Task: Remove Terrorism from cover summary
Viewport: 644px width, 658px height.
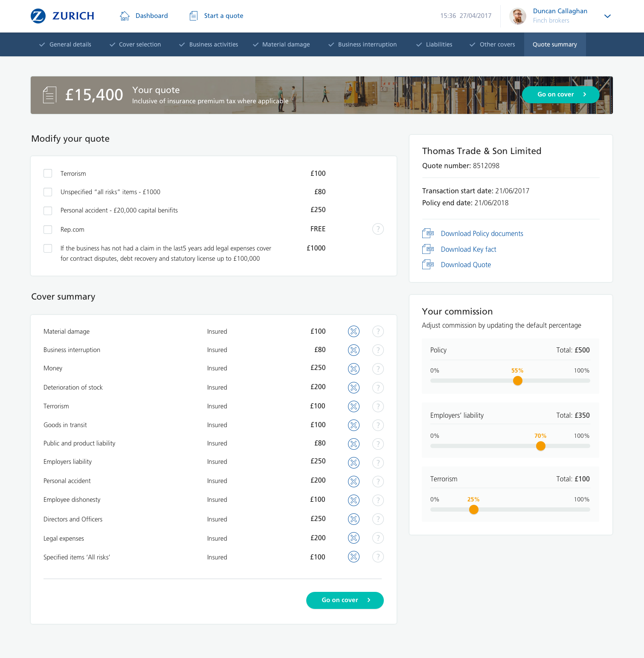Action: (x=354, y=406)
